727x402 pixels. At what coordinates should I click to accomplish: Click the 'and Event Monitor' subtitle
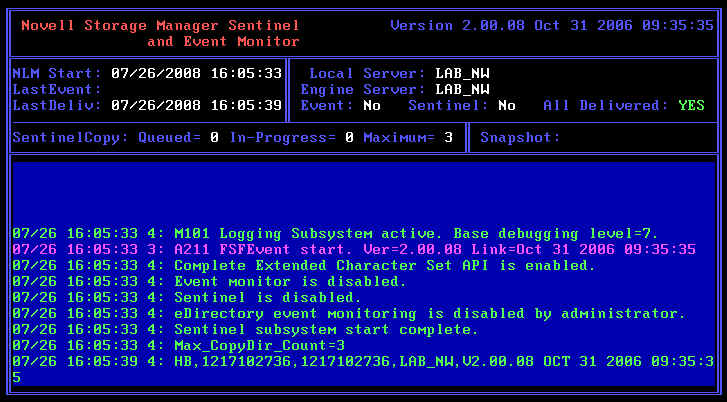(x=223, y=42)
